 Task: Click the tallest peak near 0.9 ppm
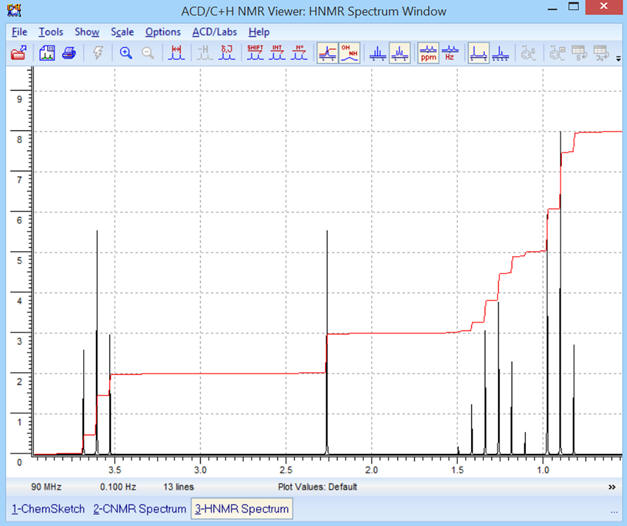560,292
